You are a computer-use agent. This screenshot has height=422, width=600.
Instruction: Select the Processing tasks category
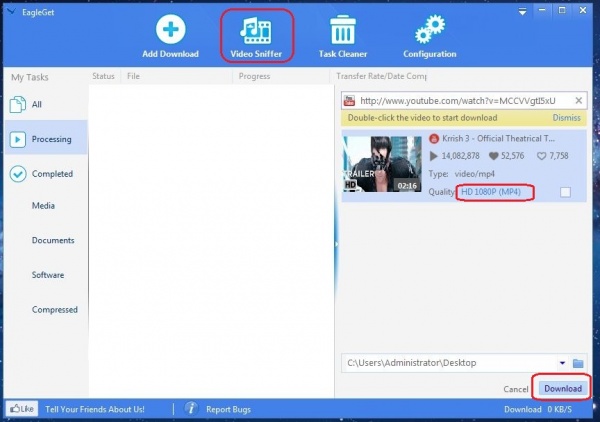click(x=46, y=139)
